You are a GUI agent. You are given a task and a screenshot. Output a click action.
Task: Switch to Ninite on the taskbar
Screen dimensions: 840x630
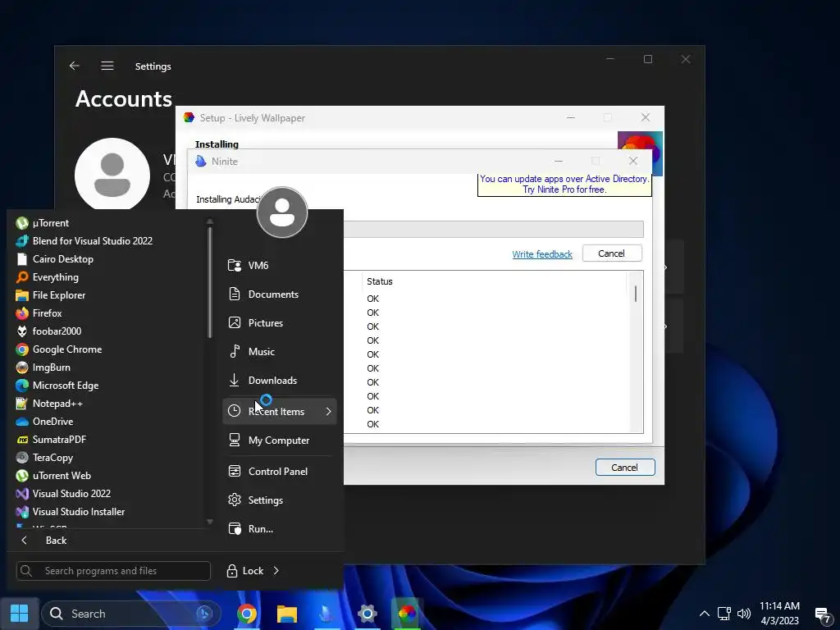326,614
